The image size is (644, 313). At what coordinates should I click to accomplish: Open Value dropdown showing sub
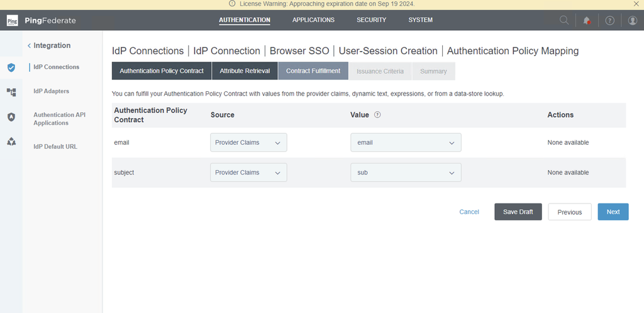[x=406, y=173]
